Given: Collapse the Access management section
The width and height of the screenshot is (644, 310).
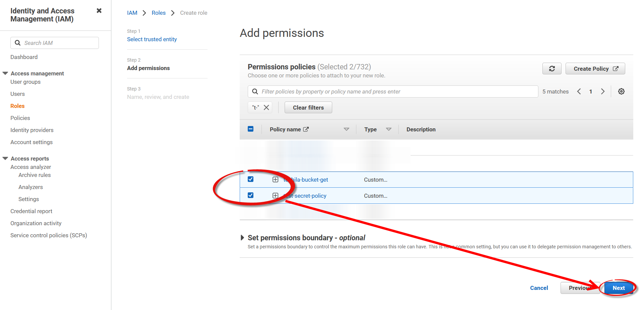Looking at the screenshot, I should pyautogui.click(x=5, y=73).
